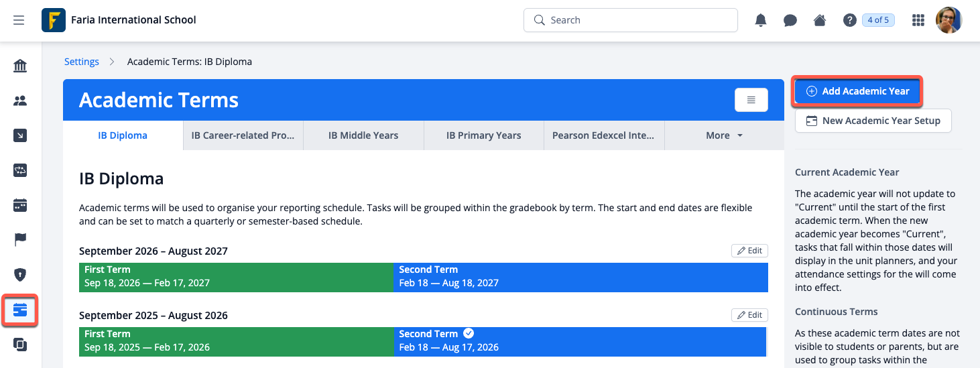Open the calendar sidebar icon
The width and height of the screenshot is (980, 368).
20,205
